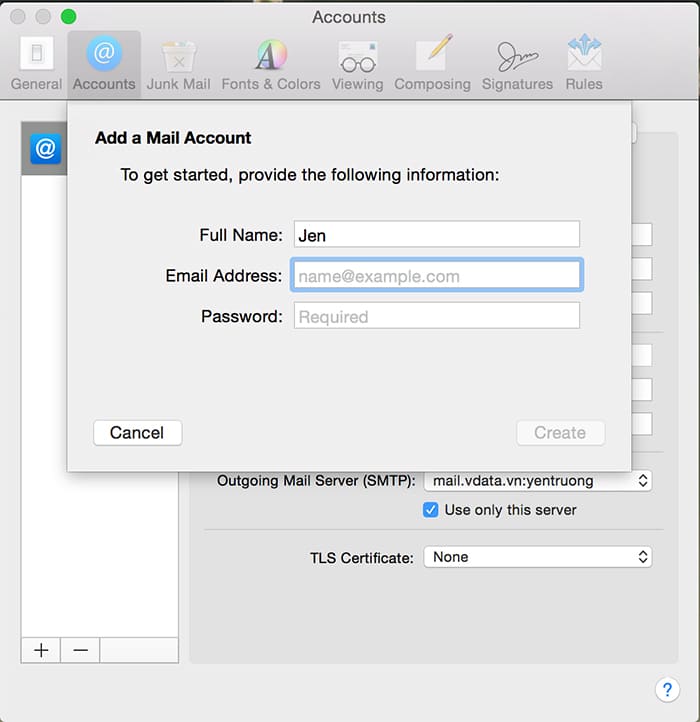Switch to Viewing preferences
This screenshot has width=700, height=722.
(357, 63)
